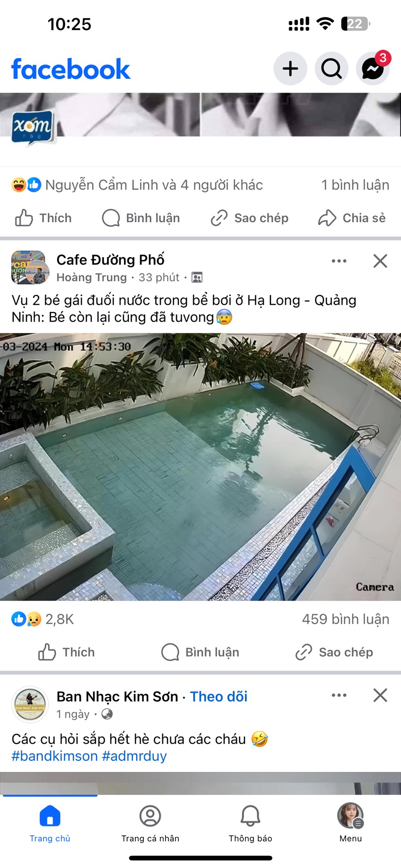Viewport: 401px width, 868px height.
Task: Copy link with Sao chép under pool video
Action: pyautogui.click(x=334, y=652)
